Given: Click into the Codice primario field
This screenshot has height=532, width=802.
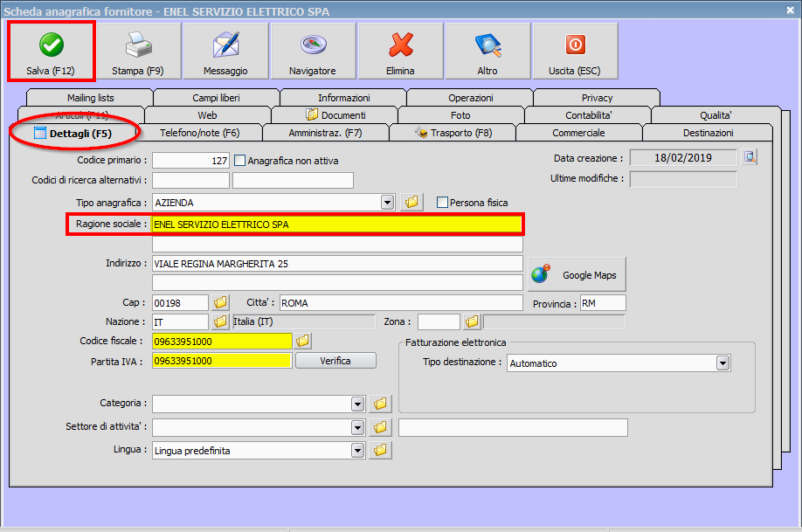Looking at the screenshot, I should (190, 160).
